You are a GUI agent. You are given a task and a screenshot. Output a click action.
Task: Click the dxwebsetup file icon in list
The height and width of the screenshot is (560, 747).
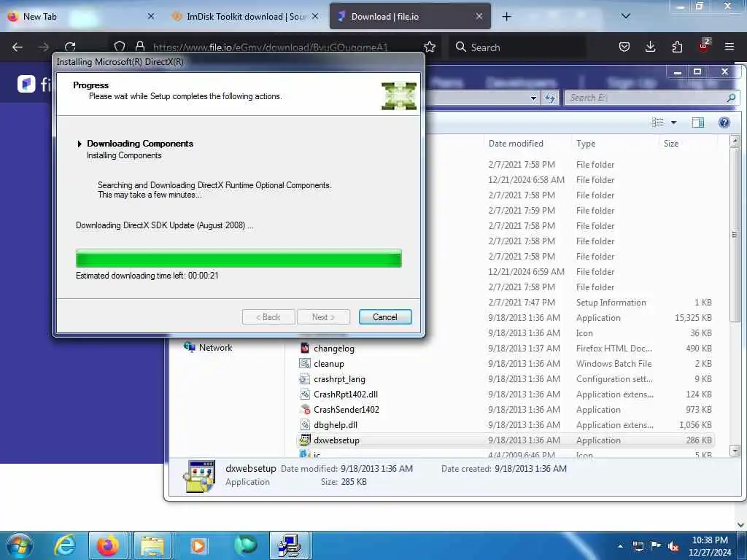point(305,440)
